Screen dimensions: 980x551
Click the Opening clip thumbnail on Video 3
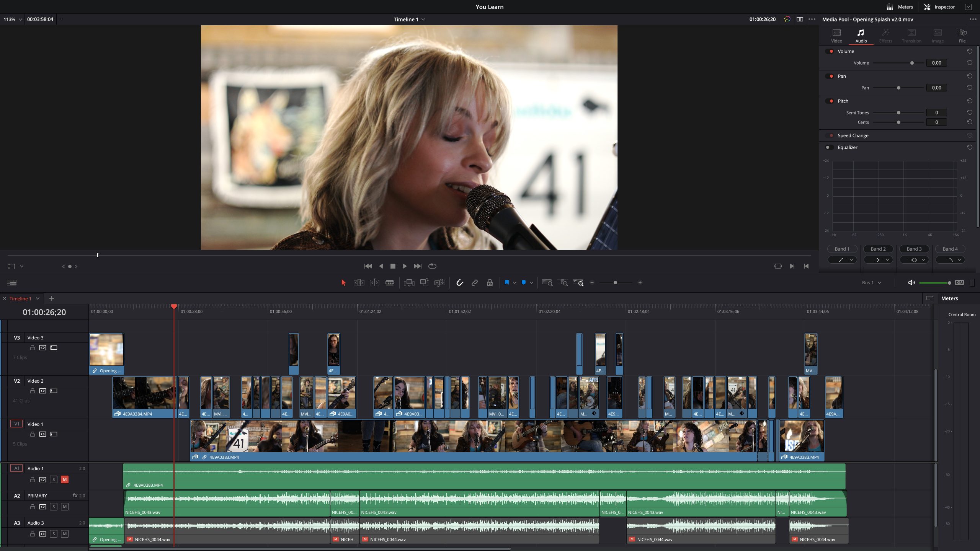click(x=106, y=350)
